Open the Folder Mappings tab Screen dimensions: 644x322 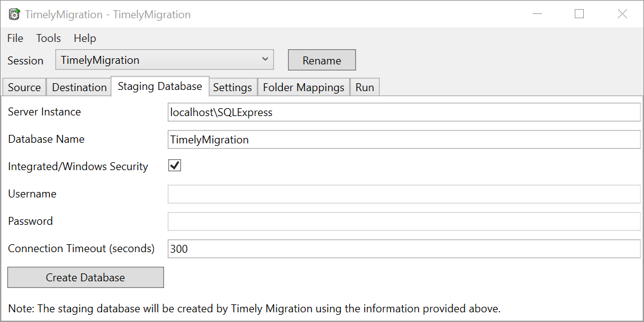click(304, 87)
